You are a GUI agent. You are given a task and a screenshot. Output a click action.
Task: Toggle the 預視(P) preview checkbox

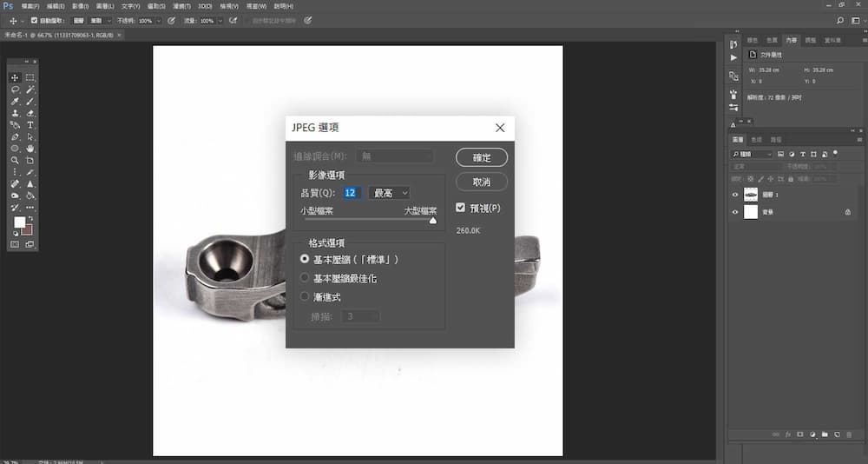click(x=460, y=208)
